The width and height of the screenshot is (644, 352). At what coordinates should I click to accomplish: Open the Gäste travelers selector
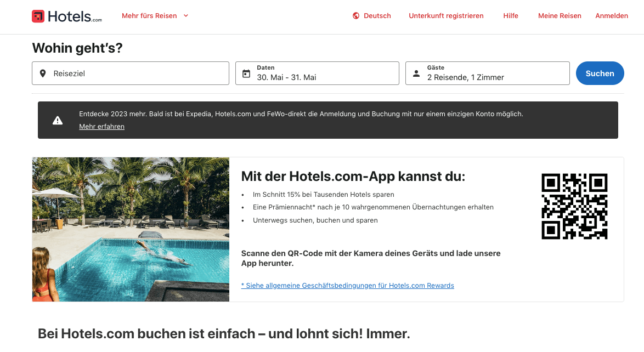[x=488, y=73]
